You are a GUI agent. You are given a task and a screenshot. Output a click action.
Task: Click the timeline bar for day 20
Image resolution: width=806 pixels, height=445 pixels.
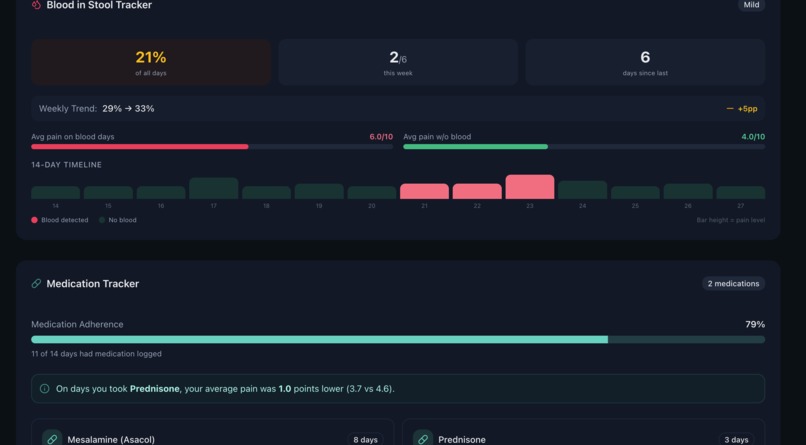pos(372,193)
